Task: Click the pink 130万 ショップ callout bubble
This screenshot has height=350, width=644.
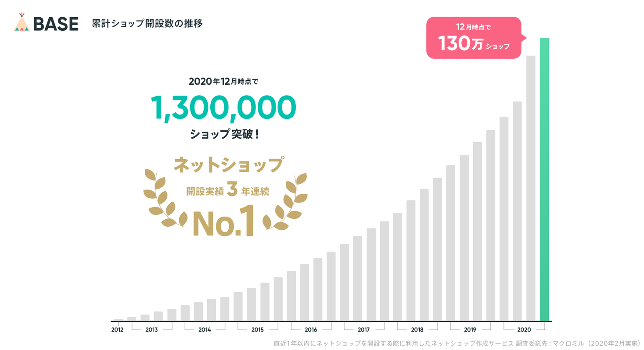Action: coord(474,38)
